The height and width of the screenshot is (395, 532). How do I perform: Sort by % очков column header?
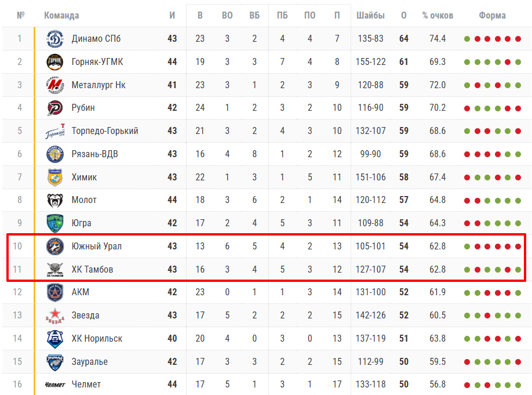click(438, 16)
